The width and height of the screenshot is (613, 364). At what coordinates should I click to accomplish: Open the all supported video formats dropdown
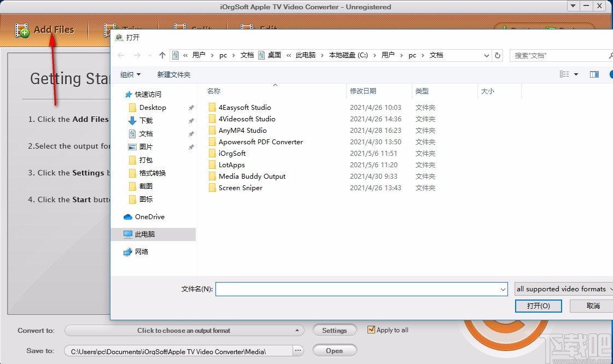click(x=563, y=289)
